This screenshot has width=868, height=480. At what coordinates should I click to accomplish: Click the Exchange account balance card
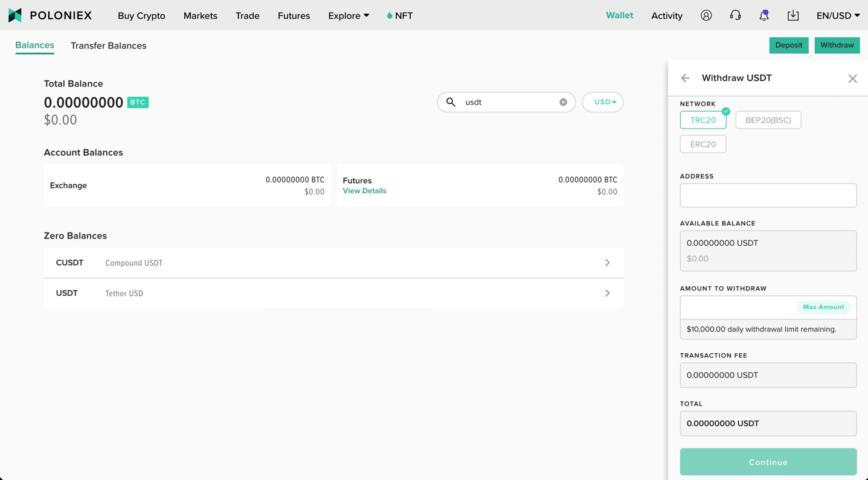click(187, 185)
